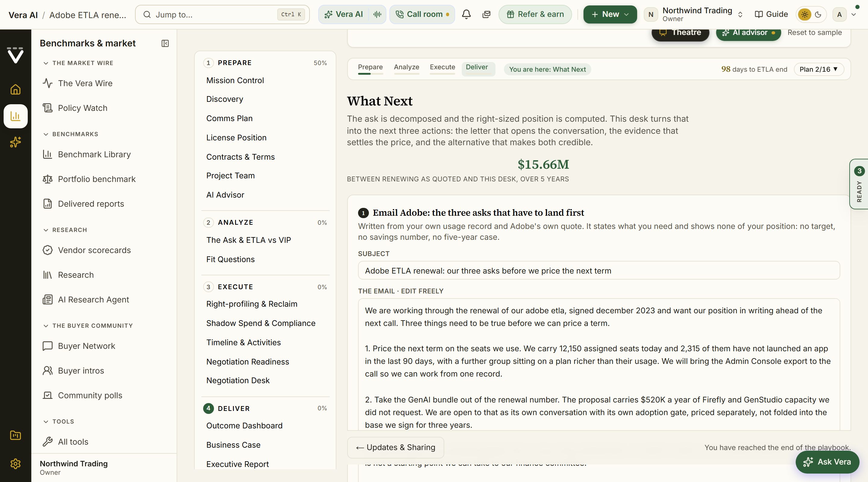868x482 pixels.
Task: Open Negotiation Desk in the playbook list
Action: [237, 380]
